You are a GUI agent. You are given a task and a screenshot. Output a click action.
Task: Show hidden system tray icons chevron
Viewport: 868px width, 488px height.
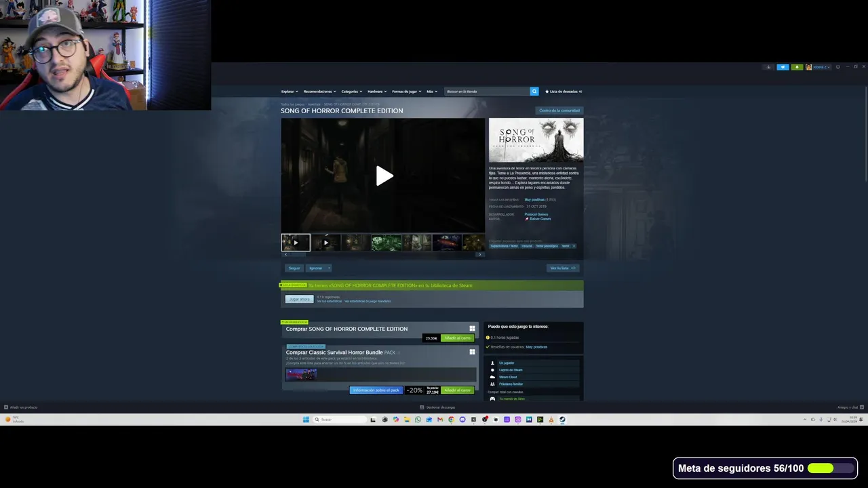(805, 420)
